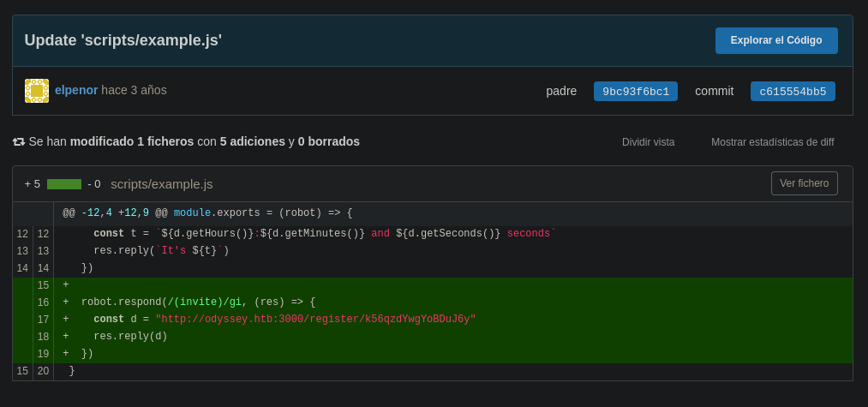The height and width of the screenshot is (407, 868).
Task: Open parent commit 9bc93f6bc1
Action: 635,92
